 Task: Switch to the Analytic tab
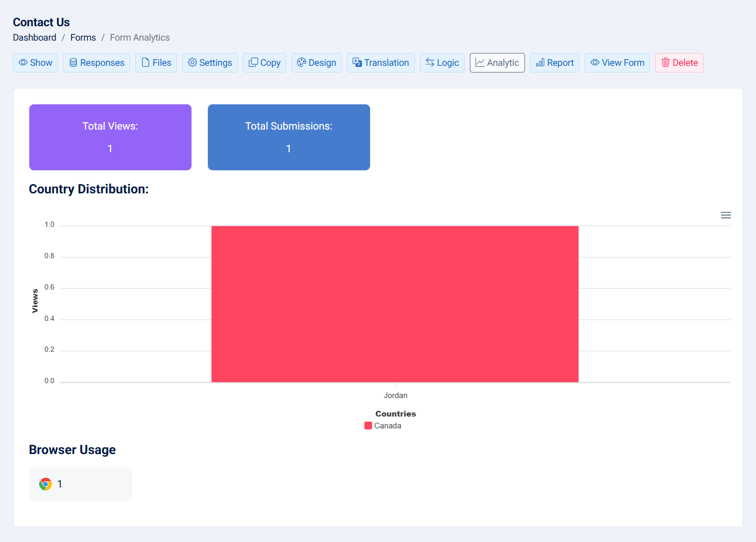coord(497,63)
